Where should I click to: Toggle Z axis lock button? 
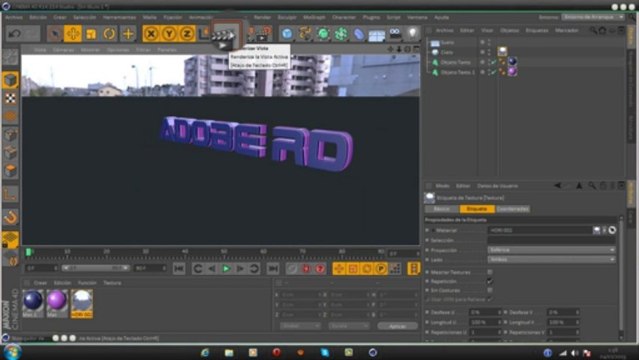click(x=187, y=33)
